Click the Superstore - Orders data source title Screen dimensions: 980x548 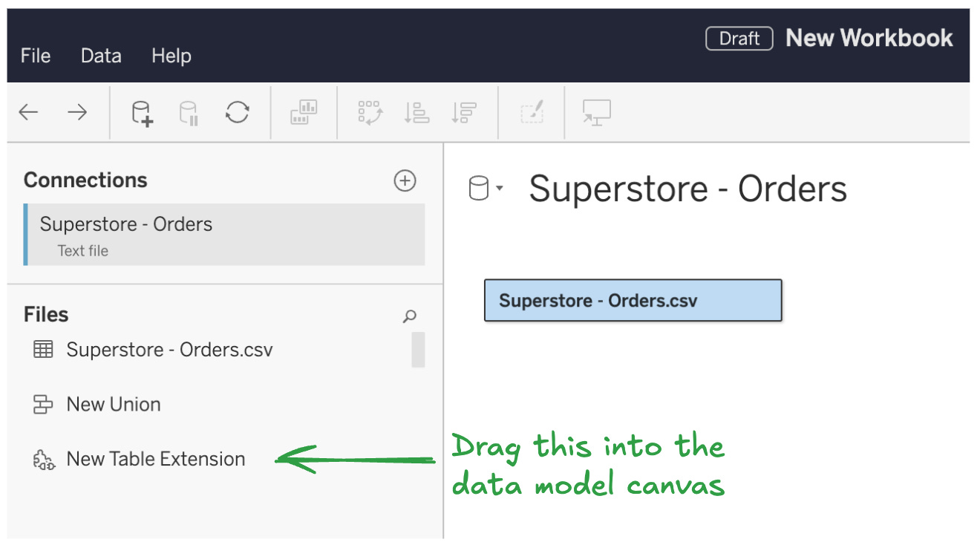[687, 189]
